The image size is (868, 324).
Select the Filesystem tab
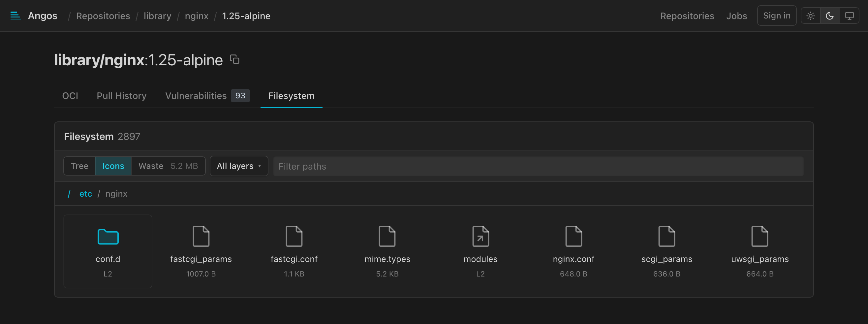[x=292, y=96]
